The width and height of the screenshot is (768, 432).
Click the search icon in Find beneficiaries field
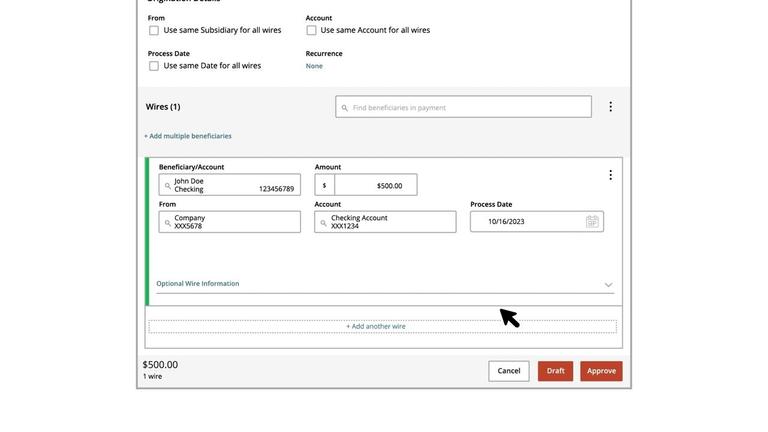coord(345,108)
